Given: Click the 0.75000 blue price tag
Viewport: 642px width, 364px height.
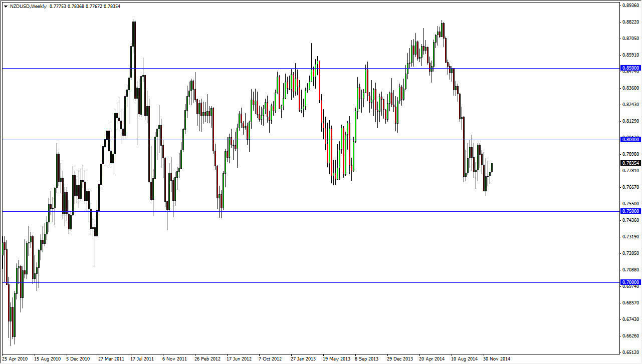Looking at the screenshot, I should 630,211.
